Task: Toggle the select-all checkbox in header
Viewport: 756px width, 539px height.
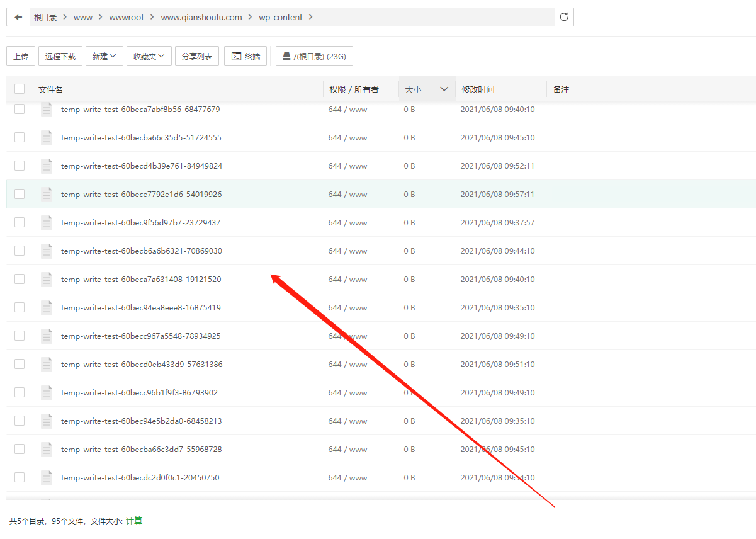Action: pyautogui.click(x=20, y=89)
